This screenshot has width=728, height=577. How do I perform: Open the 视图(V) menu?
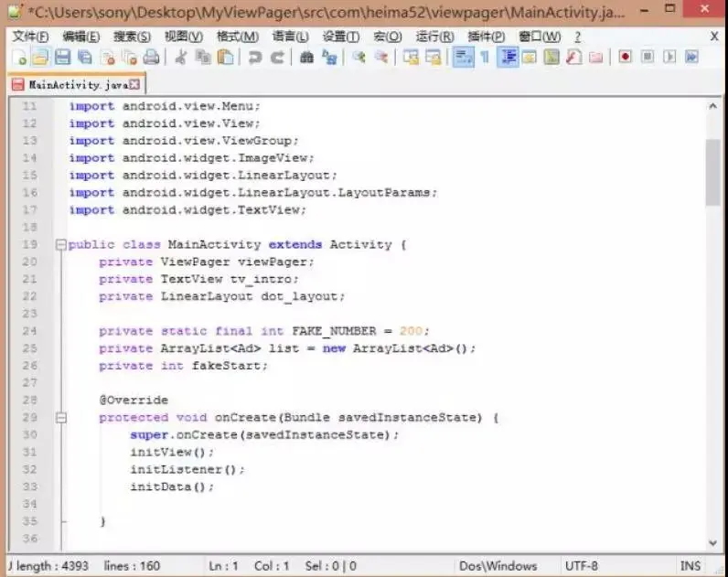184,37
